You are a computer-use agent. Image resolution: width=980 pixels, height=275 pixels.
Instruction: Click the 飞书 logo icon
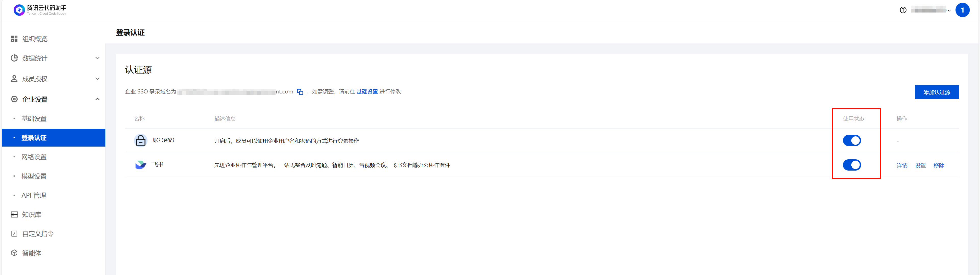pos(141,165)
